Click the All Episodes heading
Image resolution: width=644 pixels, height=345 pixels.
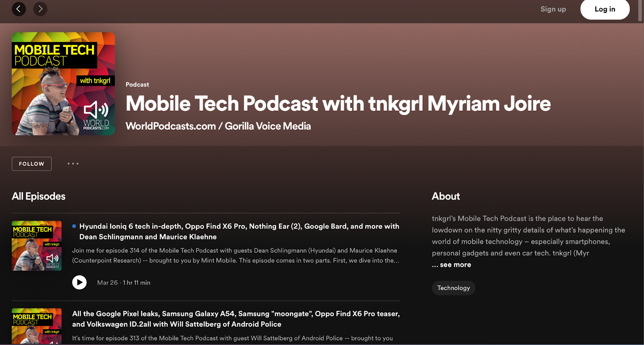[x=39, y=196]
